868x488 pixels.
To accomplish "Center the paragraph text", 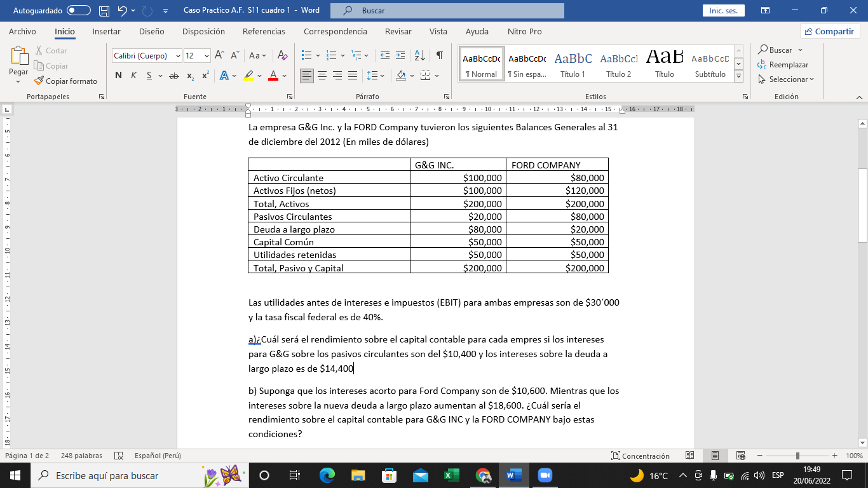I will click(x=322, y=76).
